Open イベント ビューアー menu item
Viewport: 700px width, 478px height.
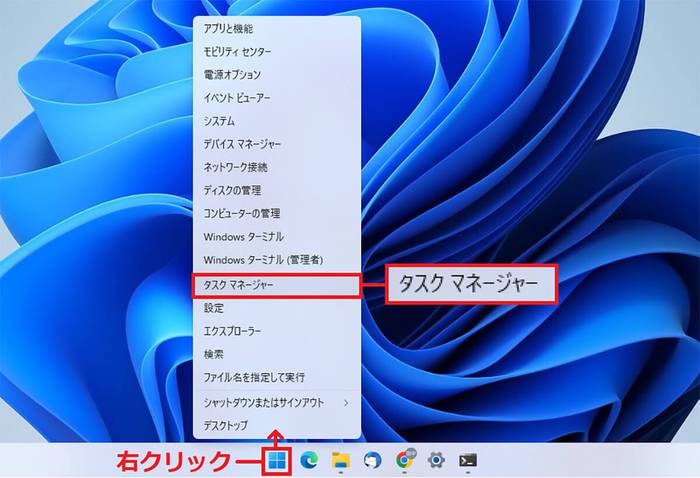(x=277, y=98)
